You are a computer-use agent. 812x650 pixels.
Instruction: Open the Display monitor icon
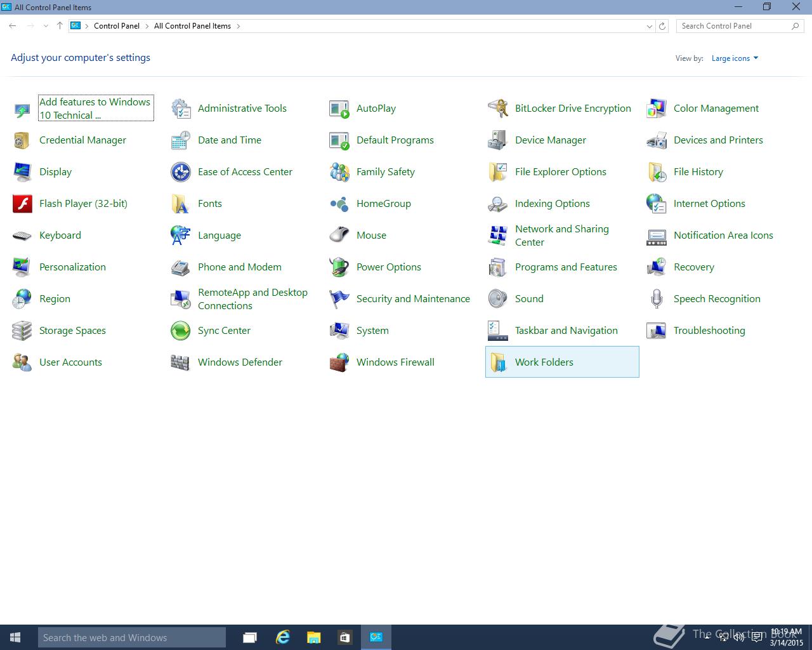coord(22,172)
